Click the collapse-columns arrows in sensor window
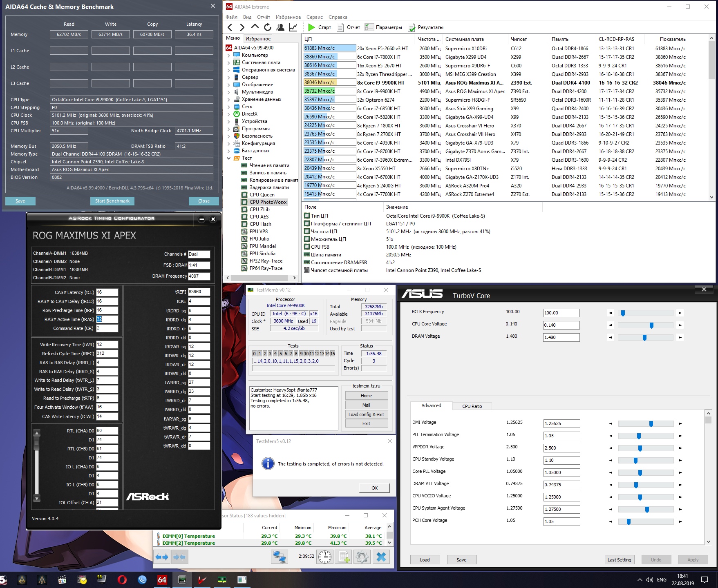The image size is (718, 588). click(x=179, y=557)
